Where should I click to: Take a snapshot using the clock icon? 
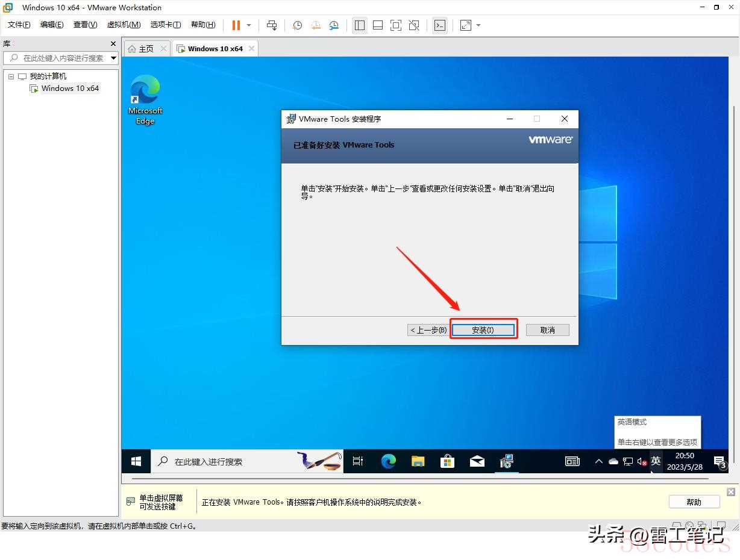coord(297,25)
